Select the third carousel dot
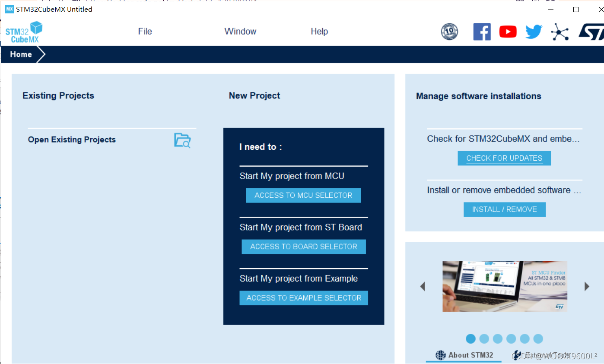This screenshot has width=604, height=364. (x=498, y=339)
